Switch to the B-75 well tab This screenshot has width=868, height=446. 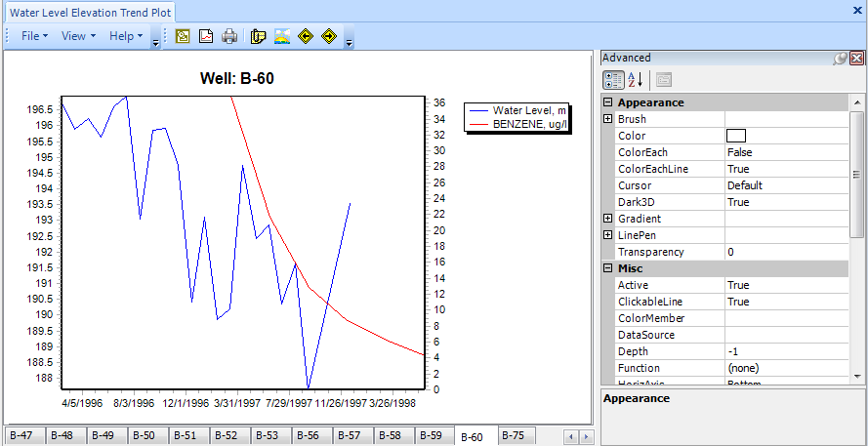pos(515,436)
